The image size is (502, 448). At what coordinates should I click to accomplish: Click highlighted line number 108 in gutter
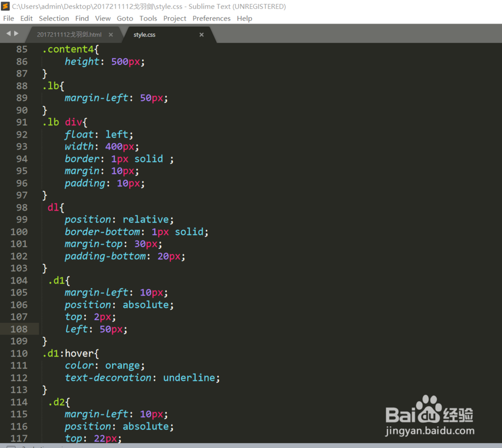[x=19, y=329]
